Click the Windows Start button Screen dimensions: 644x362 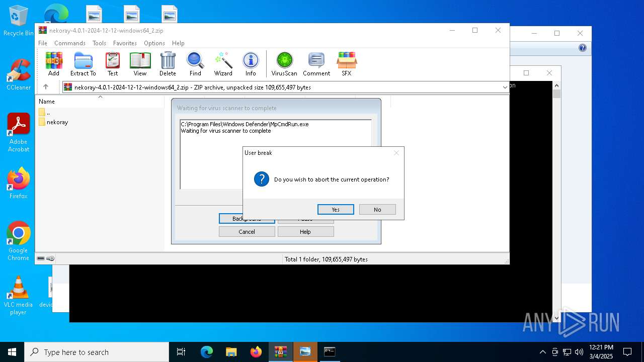point(12,352)
